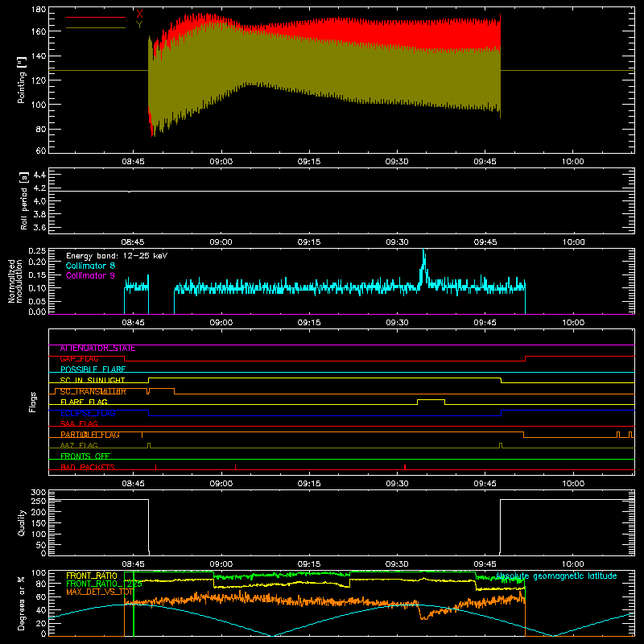Select the FLARE_FLAG label
Screen dimensions: 644x644
tap(84, 402)
